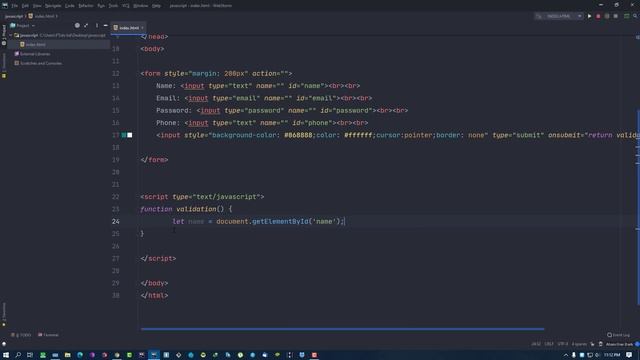Toggle the Structure tool window side button
The height and width of the screenshot is (360, 640).
pyautogui.click(x=4, y=64)
